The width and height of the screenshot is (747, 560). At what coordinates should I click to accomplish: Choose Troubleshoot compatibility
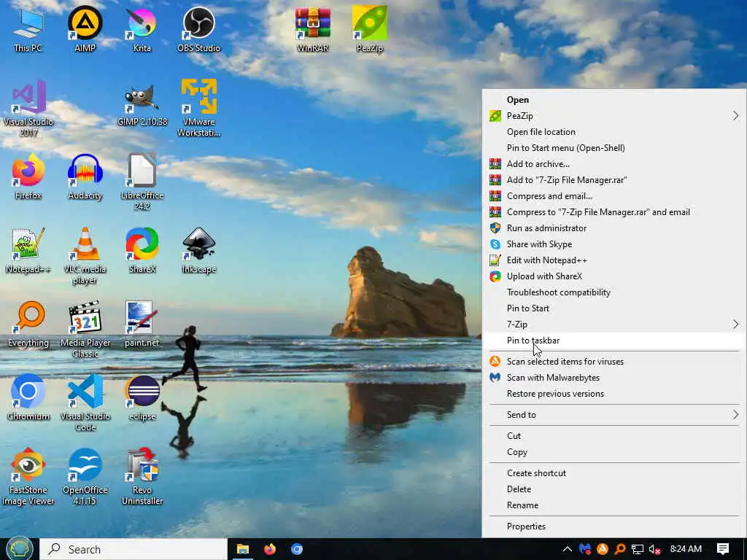pos(614,292)
